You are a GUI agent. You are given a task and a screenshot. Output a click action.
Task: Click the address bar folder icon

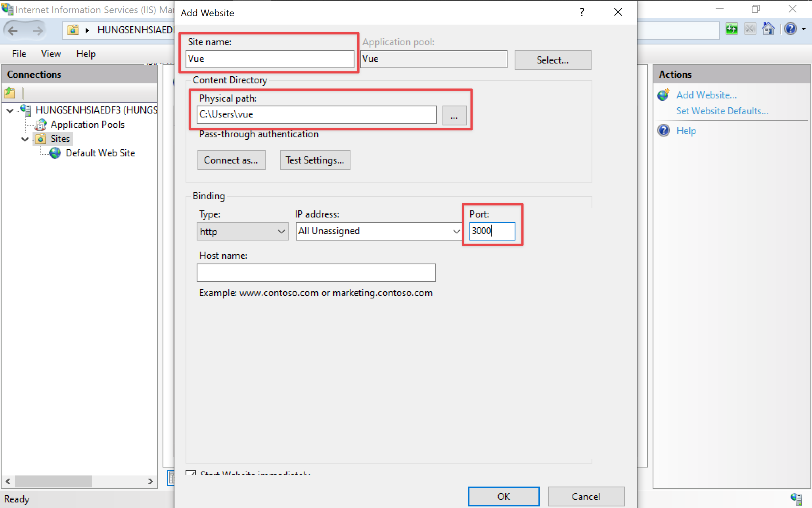pyautogui.click(x=73, y=30)
